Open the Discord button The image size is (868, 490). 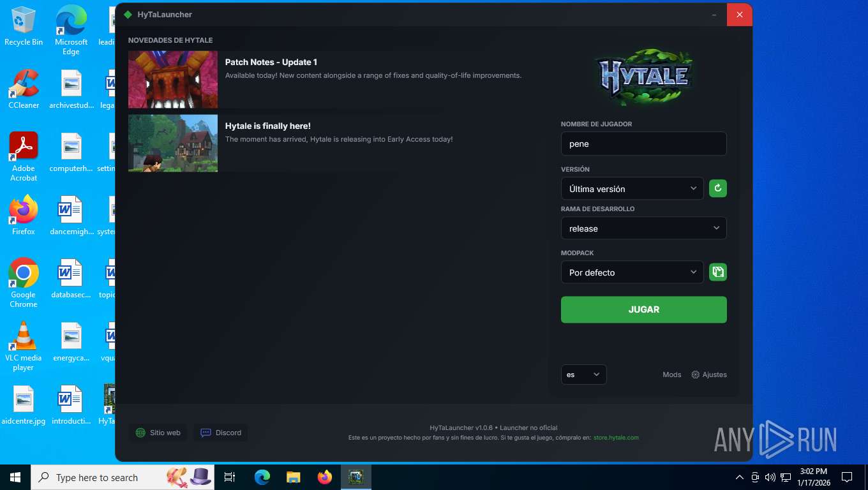221,433
